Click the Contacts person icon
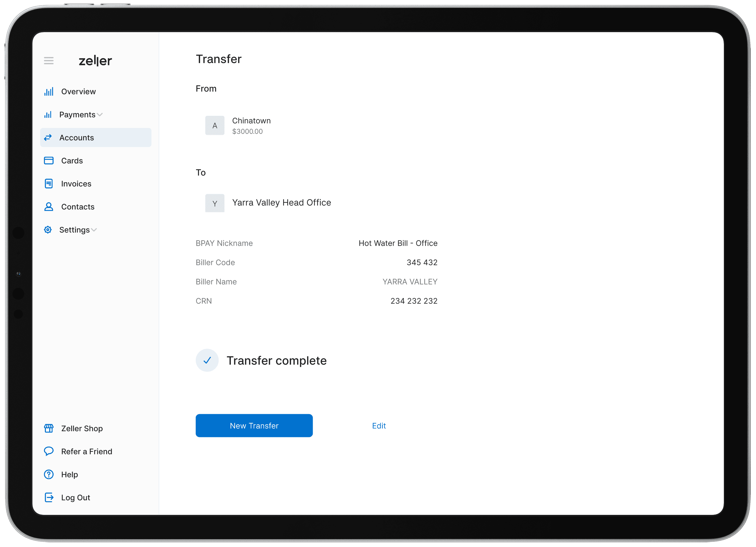756x547 pixels. [49, 207]
